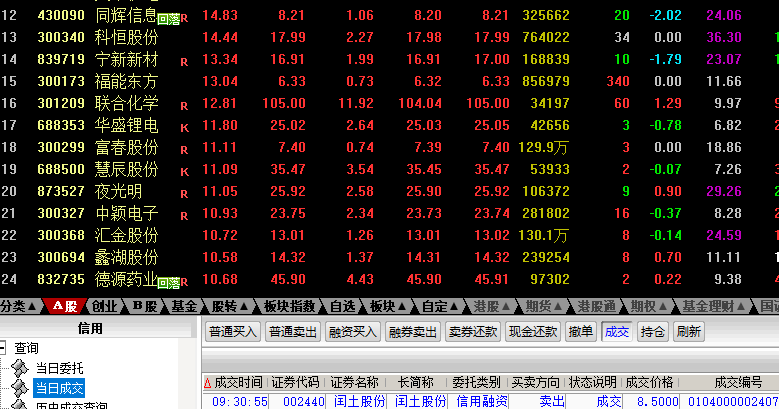Click stock code 688353
779x409 pixels.
pos(61,125)
